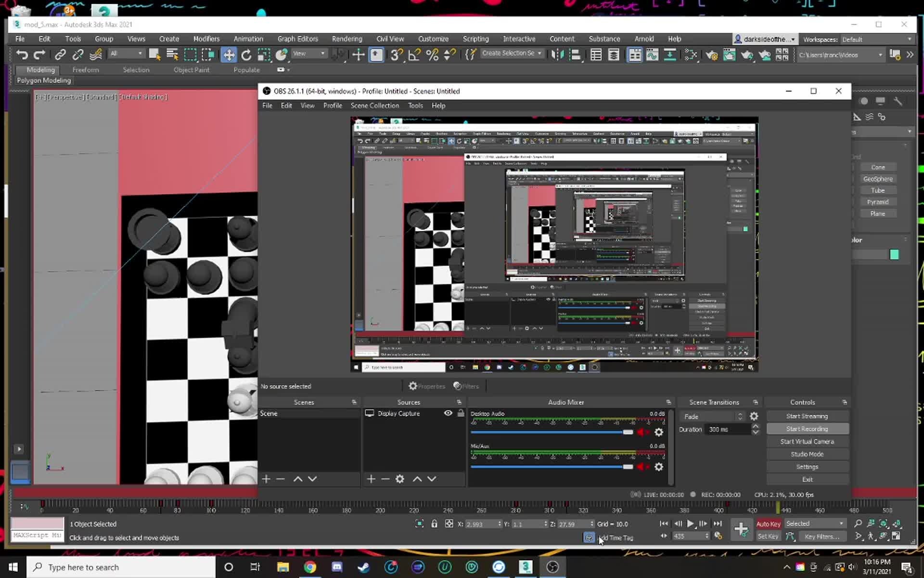924x578 pixels.
Task: Click the teal object color swatch
Action: pos(894,254)
